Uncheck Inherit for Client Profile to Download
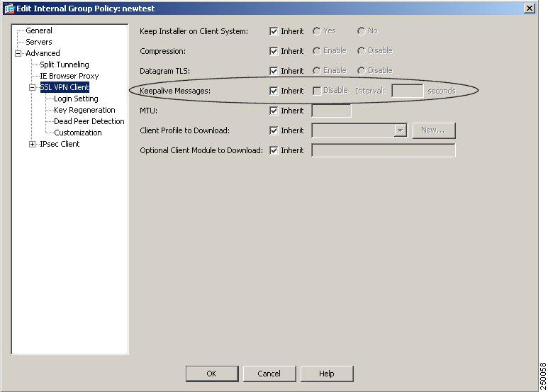This screenshot has width=548, height=392. pyautogui.click(x=274, y=130)
